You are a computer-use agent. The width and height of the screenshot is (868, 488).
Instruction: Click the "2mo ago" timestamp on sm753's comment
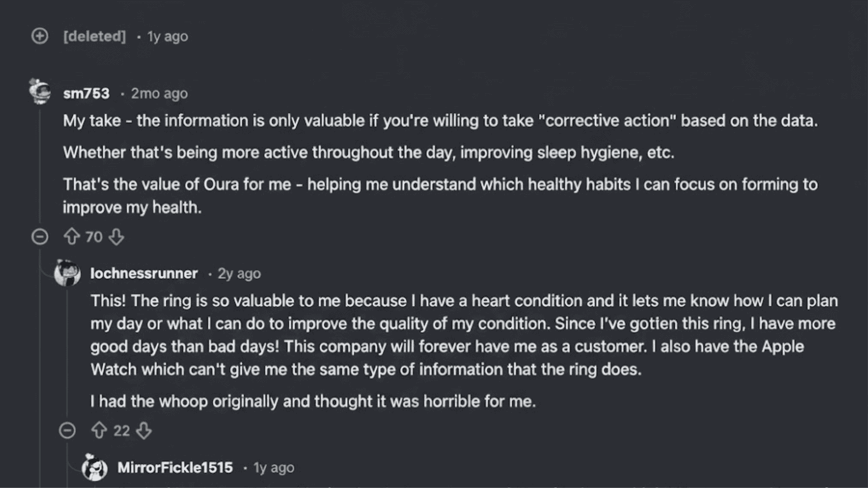tap(159, 94)
